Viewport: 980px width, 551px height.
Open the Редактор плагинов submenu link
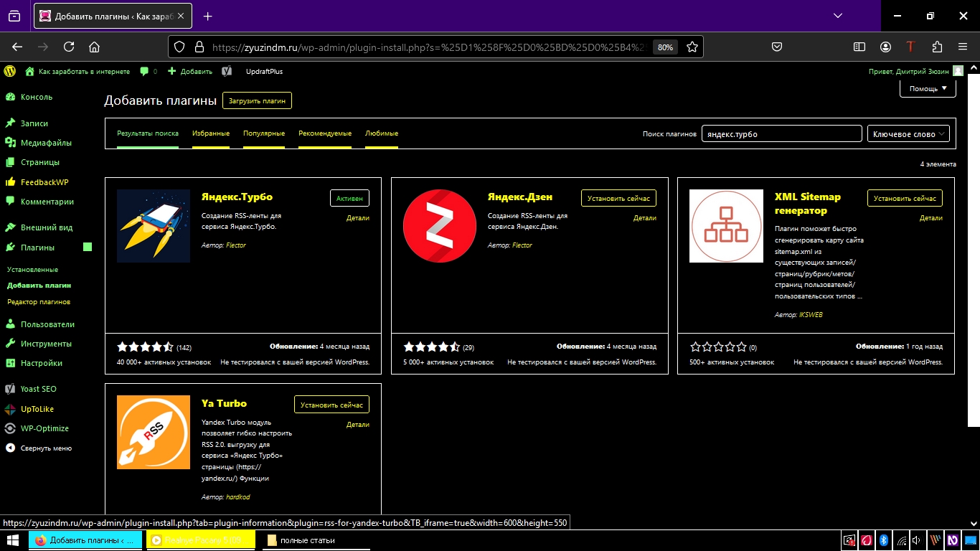(39, 302)
